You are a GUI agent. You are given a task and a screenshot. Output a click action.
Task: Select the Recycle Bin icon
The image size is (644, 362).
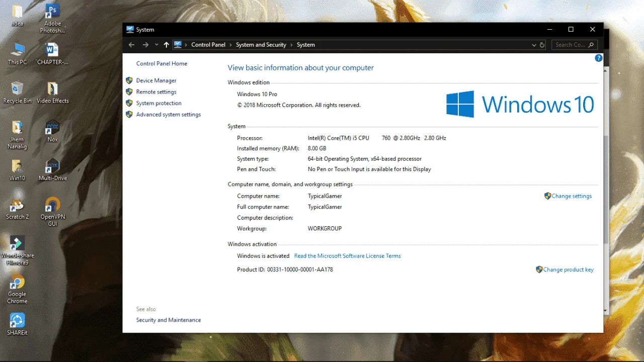[17, 93]
